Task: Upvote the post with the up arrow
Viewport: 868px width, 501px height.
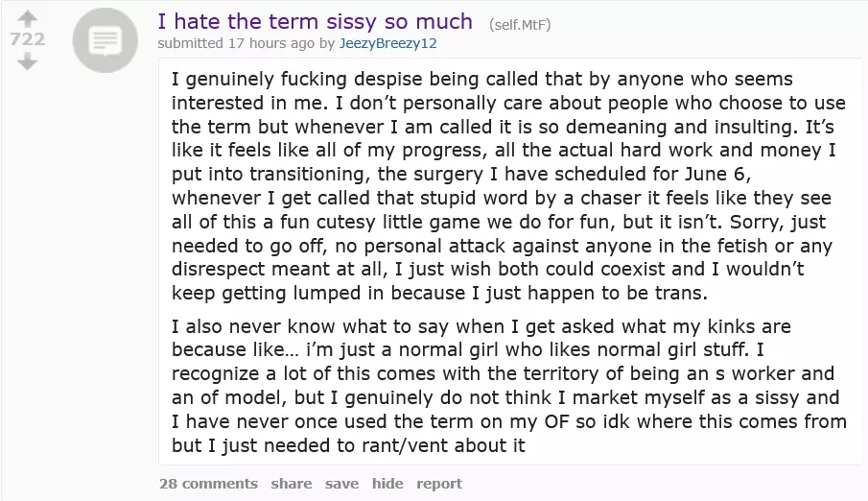Action: (27, 18)
